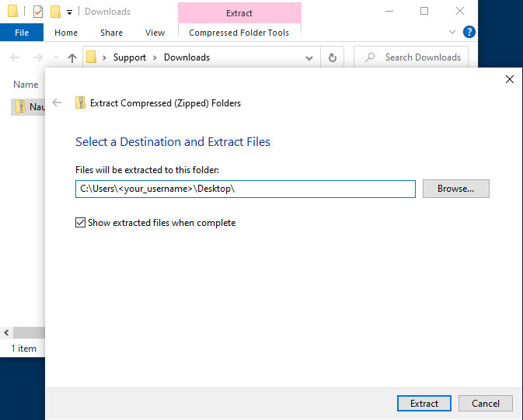The width and height of the screenshot is (523, 420).
Task: Open recent locations dropdown arrow
Action: [x=57, y=57]
